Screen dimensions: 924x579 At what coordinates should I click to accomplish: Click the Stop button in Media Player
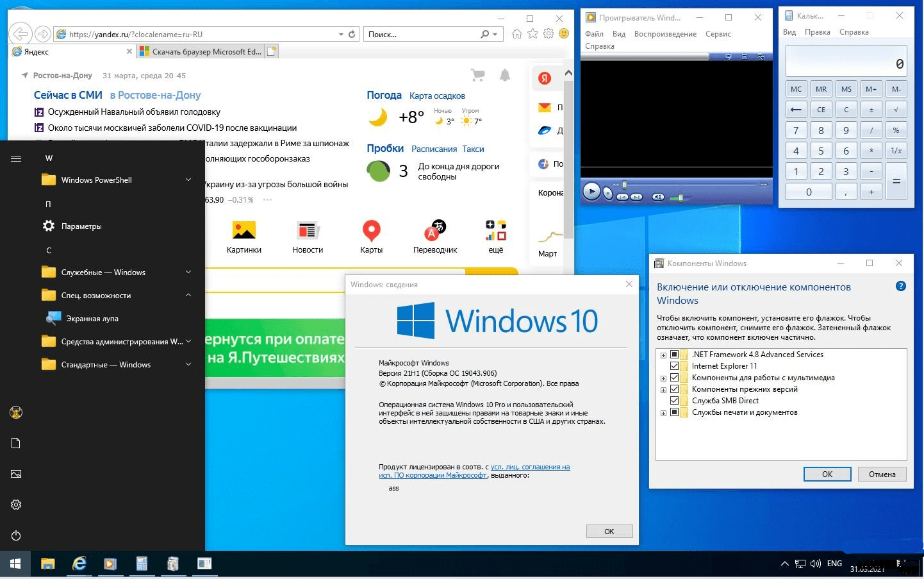pos(607,194)
